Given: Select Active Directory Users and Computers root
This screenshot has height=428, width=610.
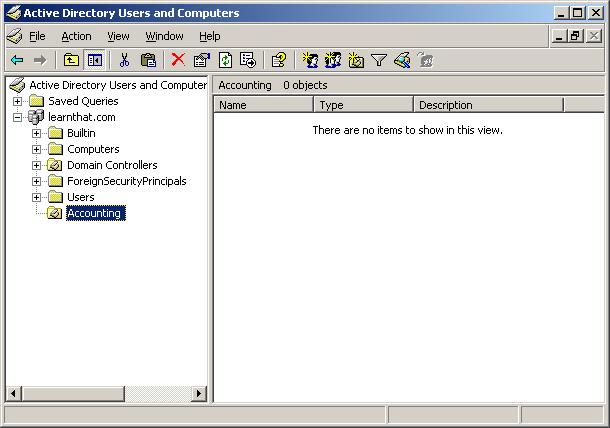Looking at the screenshot, I should tap(118, 85).
